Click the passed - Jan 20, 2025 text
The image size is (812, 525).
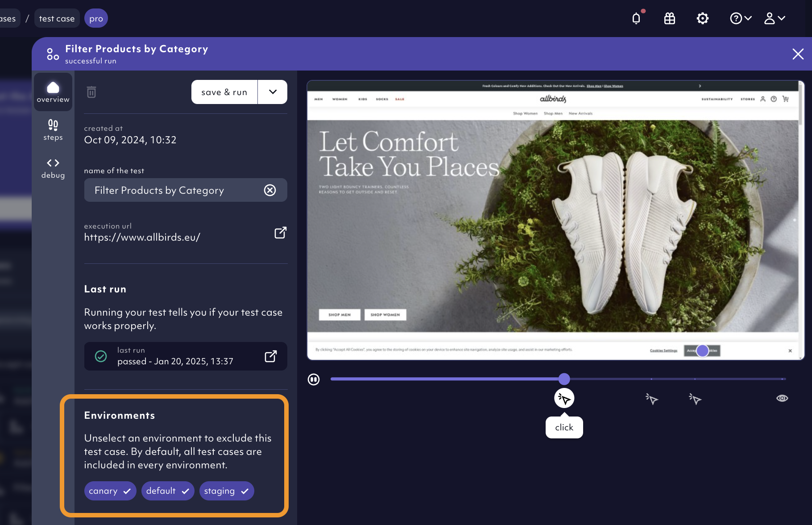pos(175,361)
